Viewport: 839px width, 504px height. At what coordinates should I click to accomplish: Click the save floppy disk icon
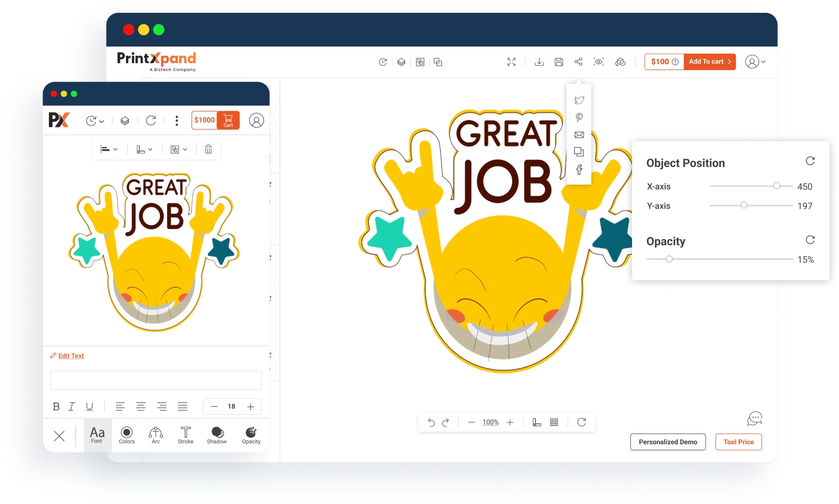pyautogui.click(x=559, y=62)
